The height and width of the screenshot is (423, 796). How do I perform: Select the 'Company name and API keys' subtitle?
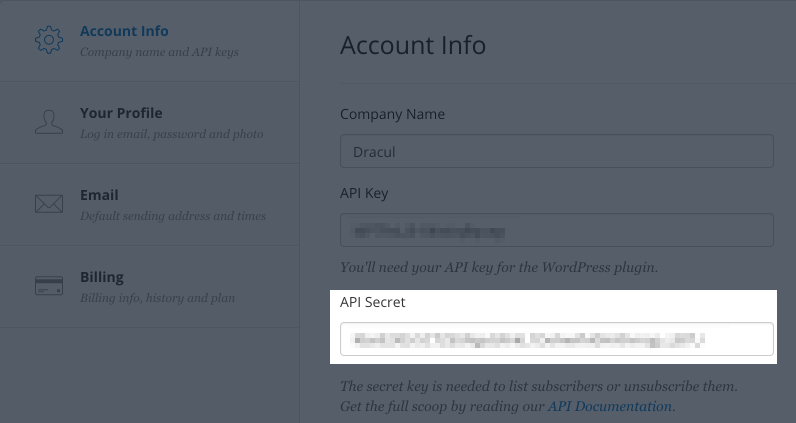(x=159, y=52)
